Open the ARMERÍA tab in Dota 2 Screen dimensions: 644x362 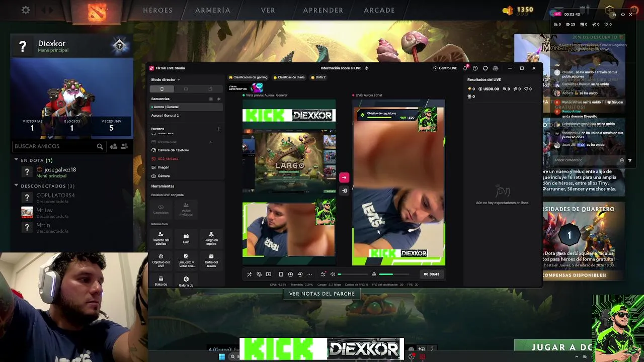click(x=213, y=10)
